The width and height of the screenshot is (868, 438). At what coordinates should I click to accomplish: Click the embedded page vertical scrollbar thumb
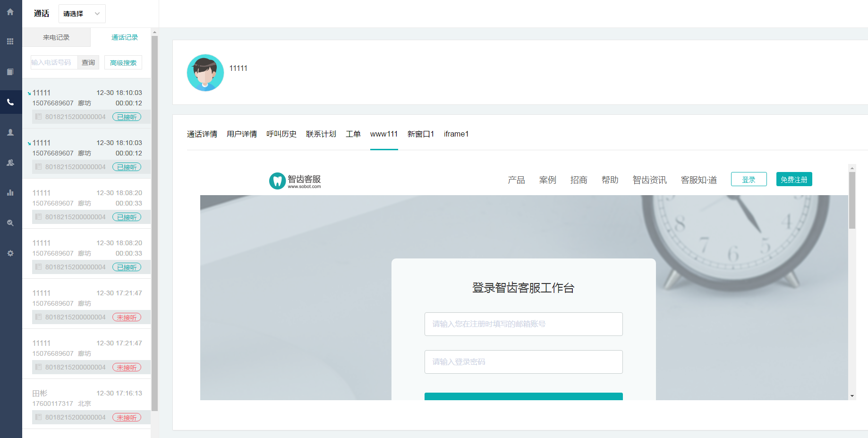pos(852,200)
